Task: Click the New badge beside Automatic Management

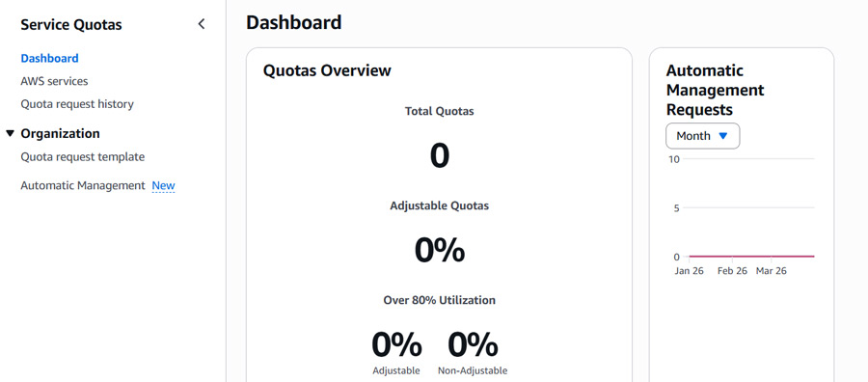Action: (163, 185)
